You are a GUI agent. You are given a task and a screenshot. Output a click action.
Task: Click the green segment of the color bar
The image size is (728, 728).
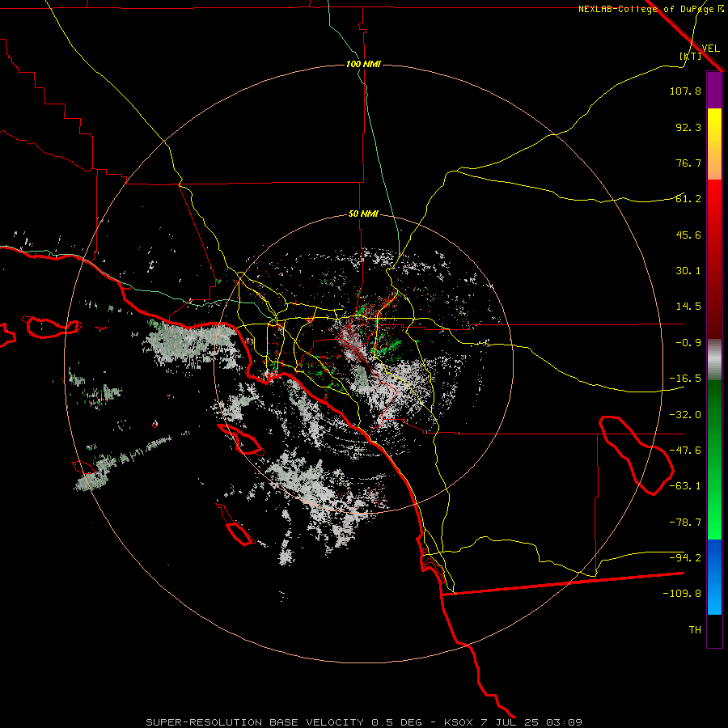point(714,459)
